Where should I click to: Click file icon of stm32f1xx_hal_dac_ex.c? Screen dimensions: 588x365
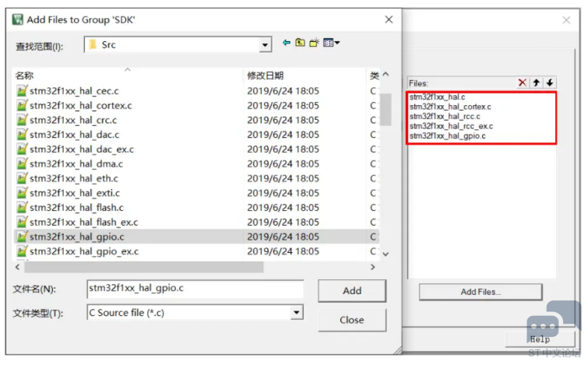pyautogui.click(x=22, y=149)
